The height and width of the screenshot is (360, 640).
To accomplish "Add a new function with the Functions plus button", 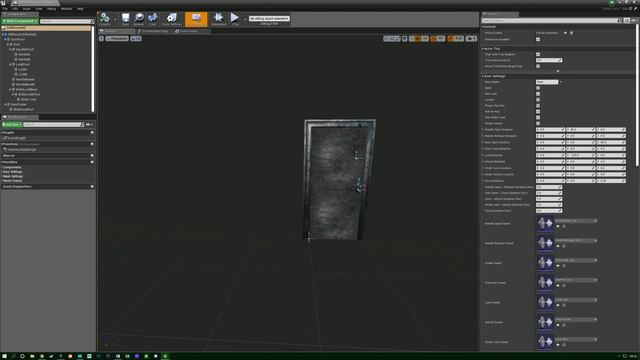I will pos(92,144).
